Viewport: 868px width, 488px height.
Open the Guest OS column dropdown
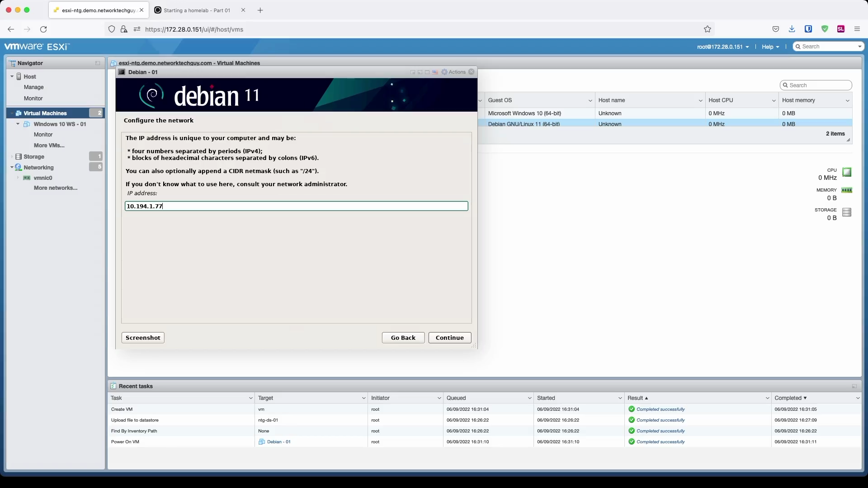pyautogui.click(x=590, y=101)
